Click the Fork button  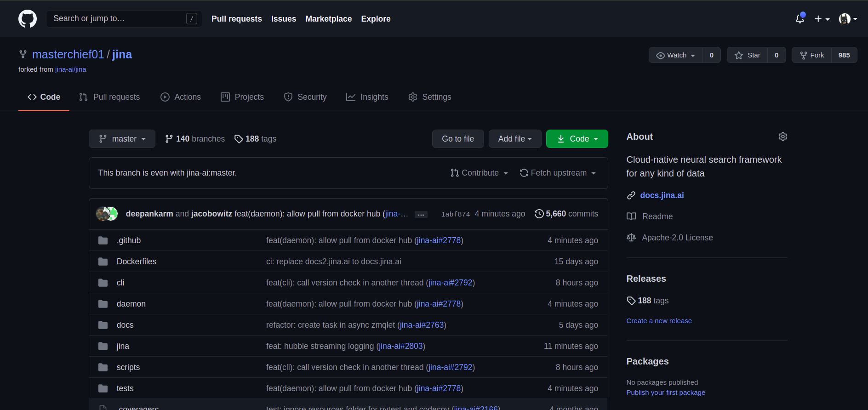coord(812,55)
